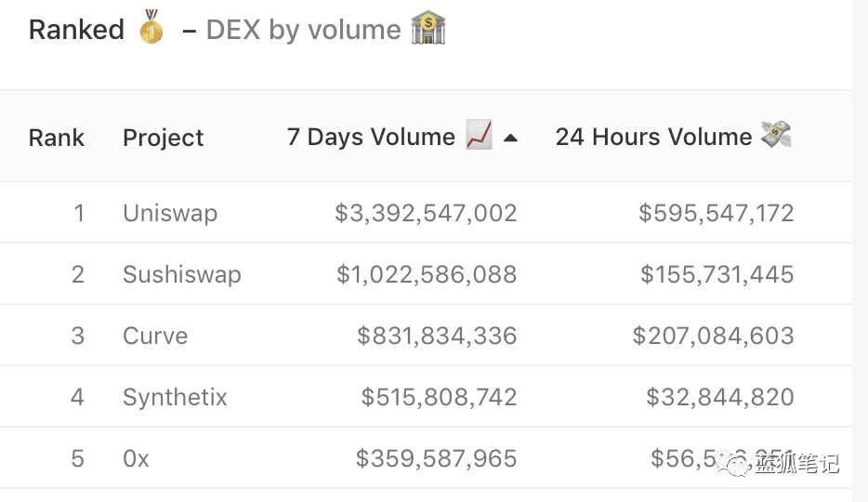Click the flying money icon in header
Screen dimensions: 868x502
coord(776,135)
